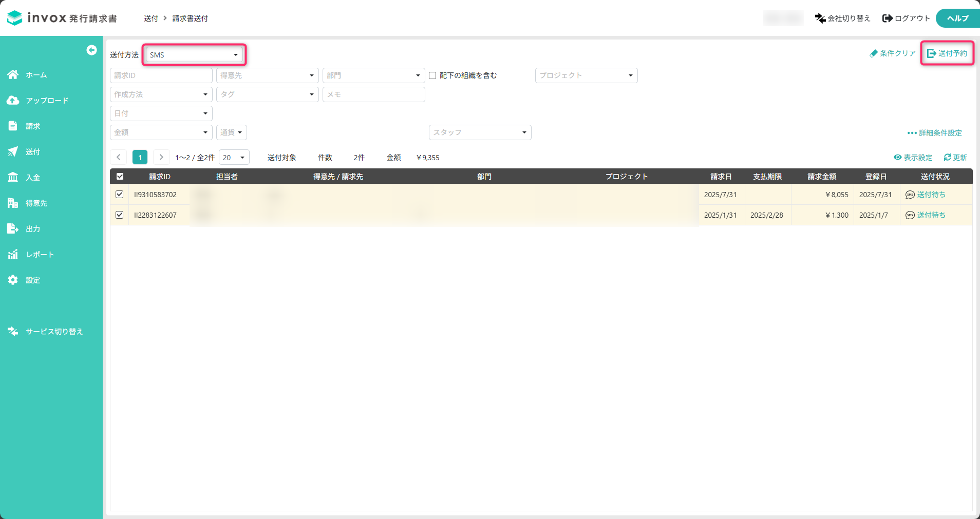This screenshot has height=519, width=980.
Task: Collapse the sidebar with the arrow icon
Action: 91,50
